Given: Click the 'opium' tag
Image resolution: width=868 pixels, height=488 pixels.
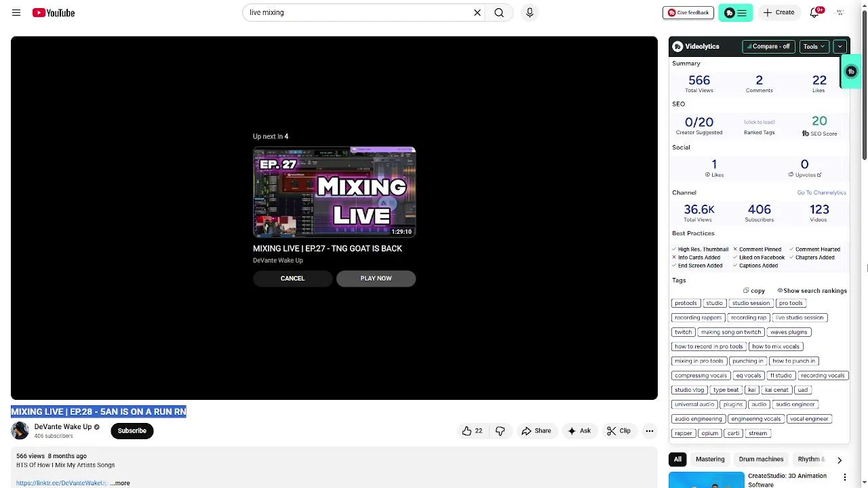Looking at the screenshot, I should (x=710, y=433).
